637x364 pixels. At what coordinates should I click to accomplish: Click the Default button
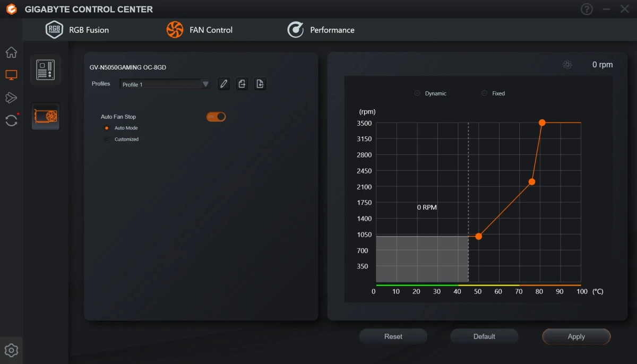tap(484, 336)
